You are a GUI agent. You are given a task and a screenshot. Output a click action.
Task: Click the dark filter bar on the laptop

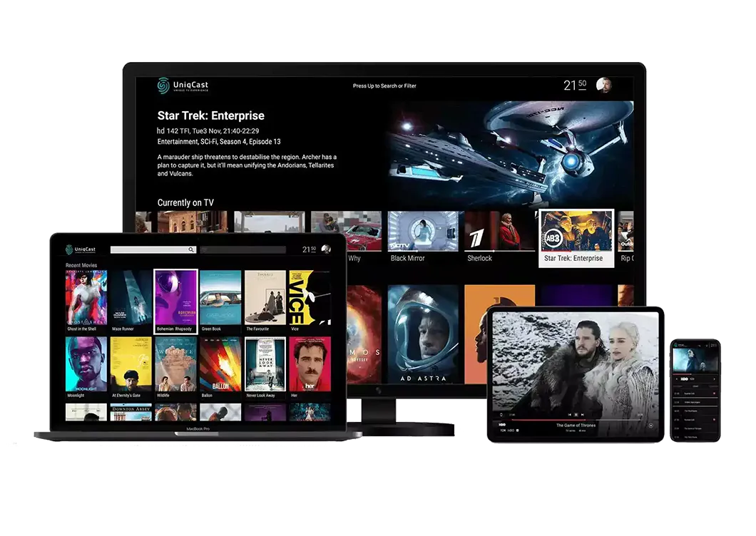242,249
